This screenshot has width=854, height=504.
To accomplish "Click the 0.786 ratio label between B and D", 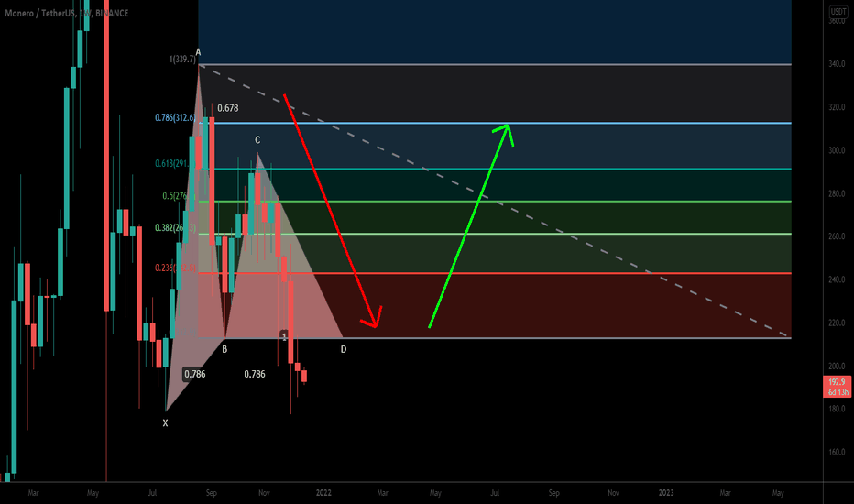I will click(255, 374).
